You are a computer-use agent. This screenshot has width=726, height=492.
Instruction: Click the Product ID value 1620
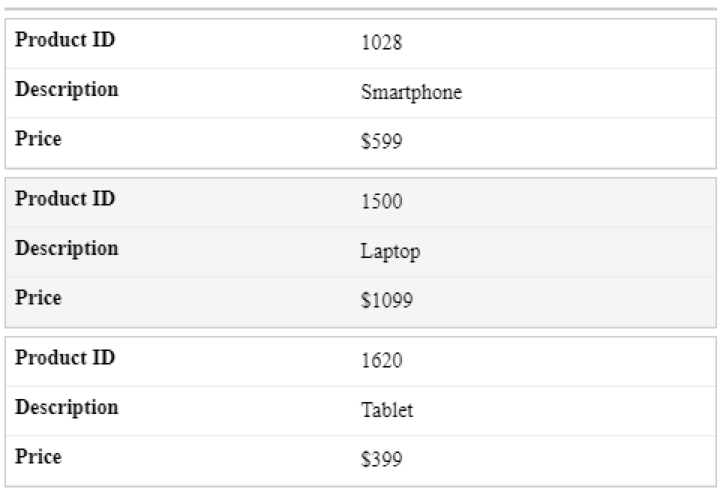(x=382, y=361)
